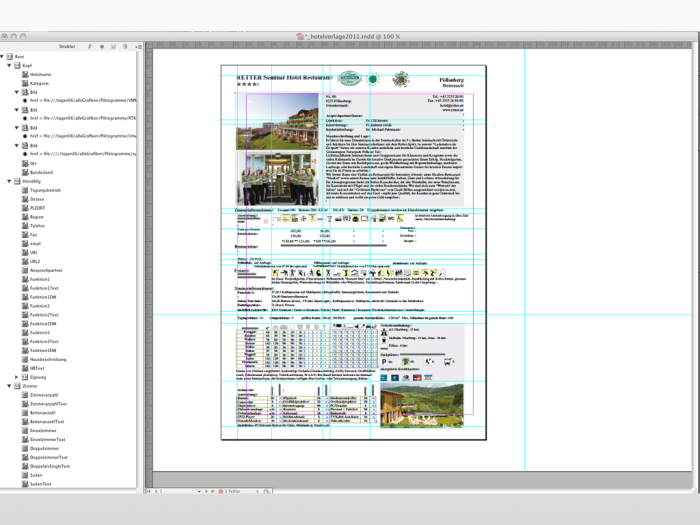Click the Struktur panel title

(x=67, y=46)
